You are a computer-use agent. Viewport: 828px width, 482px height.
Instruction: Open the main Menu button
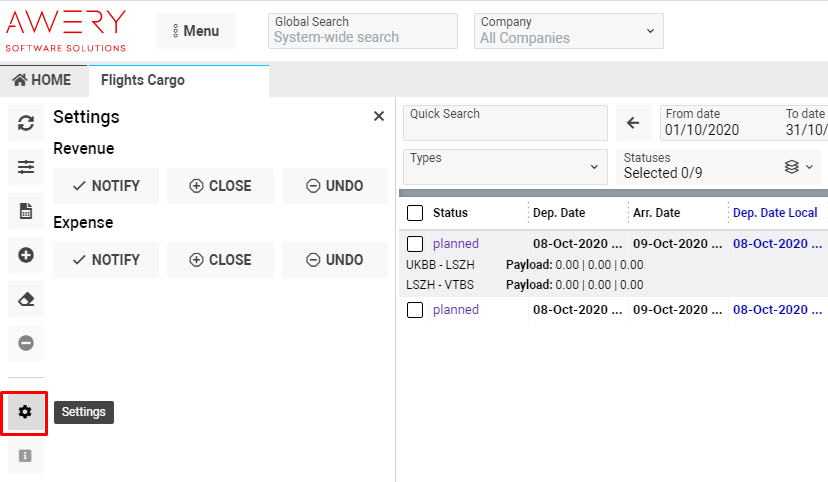tap(196, 31)
